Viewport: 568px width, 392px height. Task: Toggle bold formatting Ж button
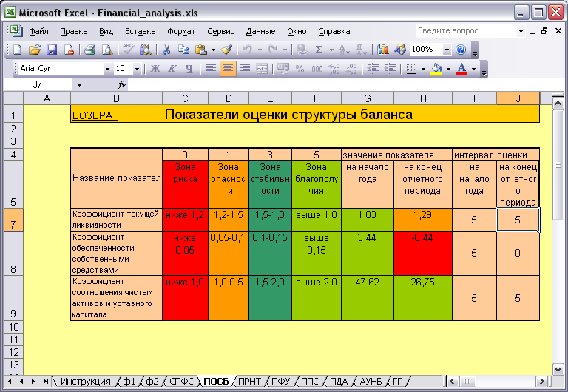coord(155,69)
